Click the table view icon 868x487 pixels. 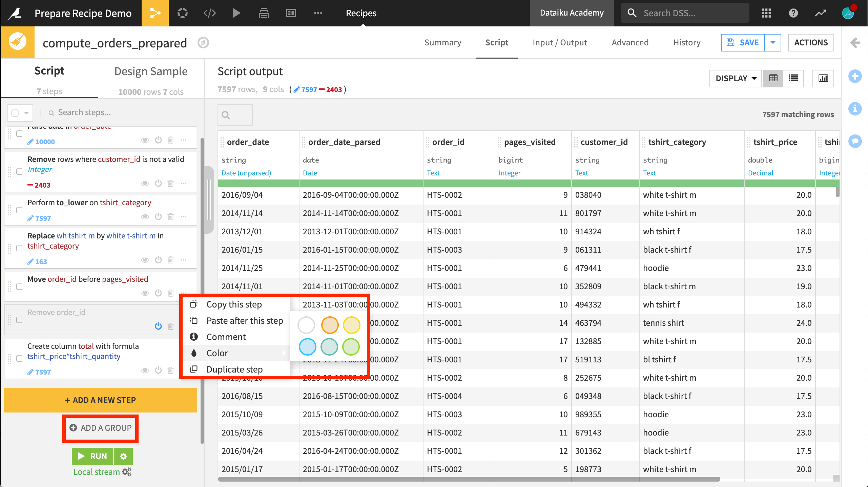(774, 78)
